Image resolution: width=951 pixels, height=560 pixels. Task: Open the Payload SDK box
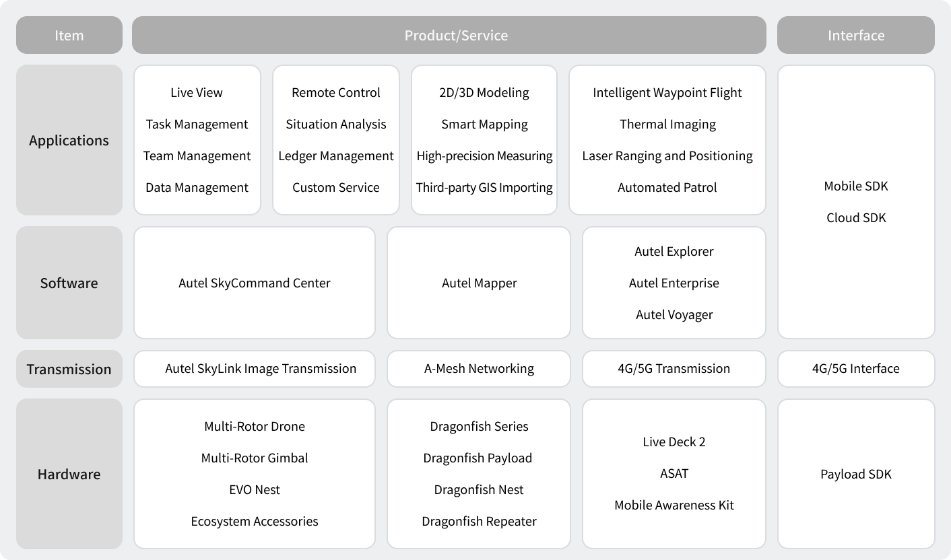point(856,474)
